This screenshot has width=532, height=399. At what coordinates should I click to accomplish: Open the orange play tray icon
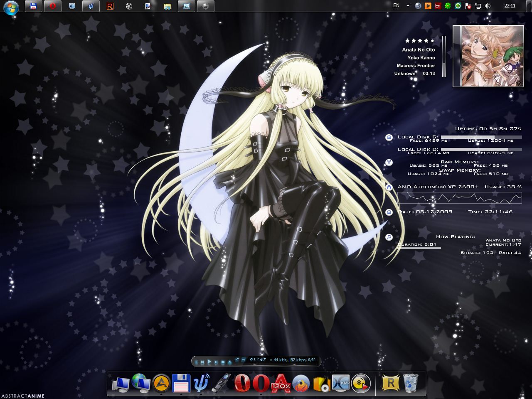(428, 6)
